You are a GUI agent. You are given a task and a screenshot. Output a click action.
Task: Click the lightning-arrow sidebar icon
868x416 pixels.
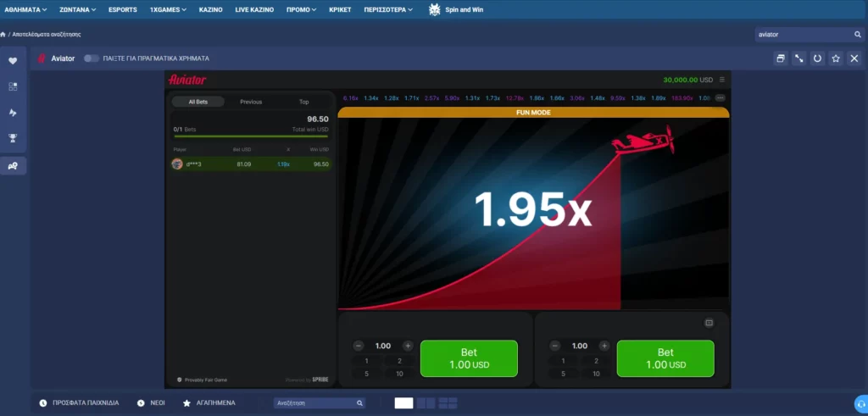click(x=13, y=113)
